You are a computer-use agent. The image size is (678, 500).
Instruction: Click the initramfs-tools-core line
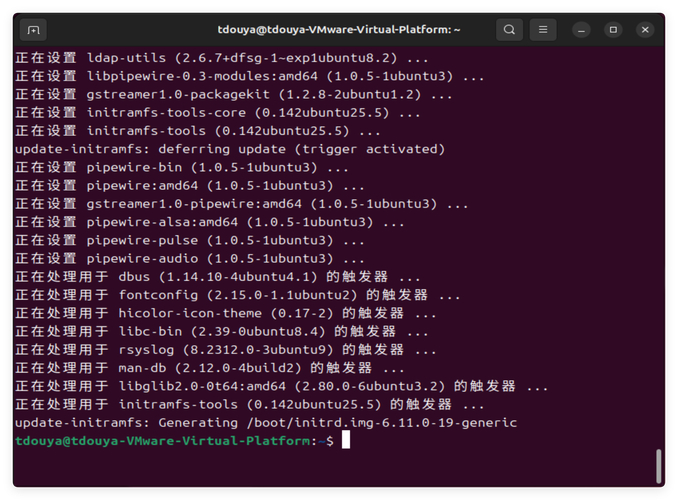click(x=217, y=113)
